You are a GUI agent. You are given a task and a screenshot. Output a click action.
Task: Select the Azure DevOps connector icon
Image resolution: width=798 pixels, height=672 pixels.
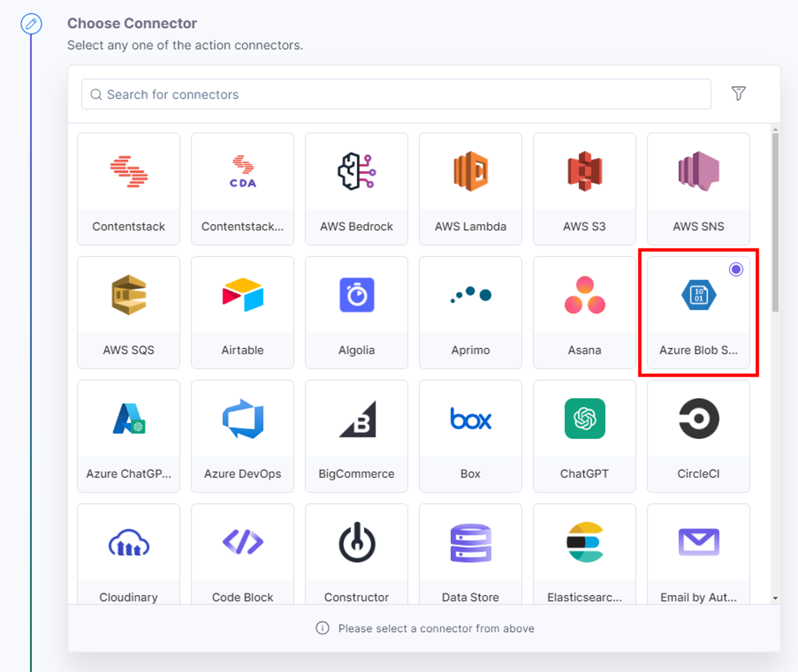pyautogui.click(x=243, y=418)
